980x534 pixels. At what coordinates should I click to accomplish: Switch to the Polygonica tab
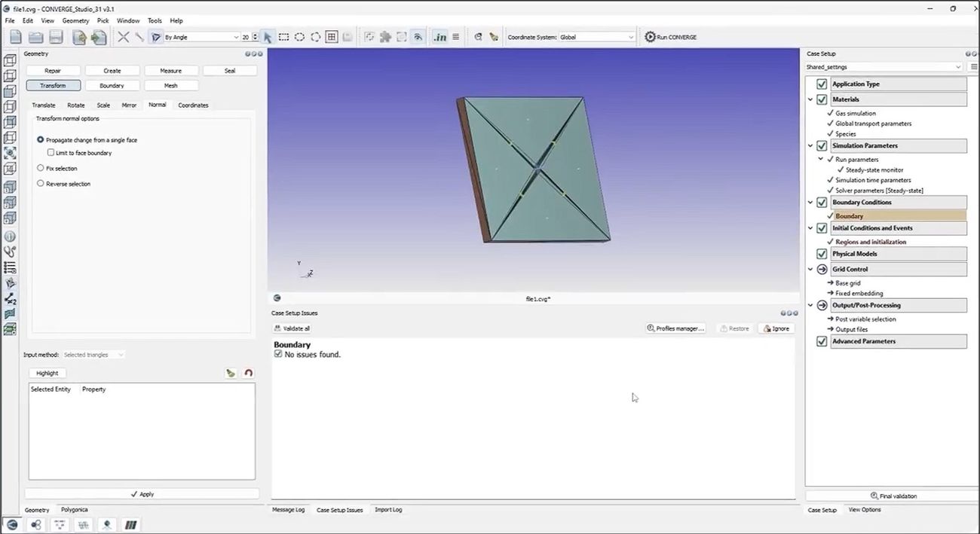(74, 510)
